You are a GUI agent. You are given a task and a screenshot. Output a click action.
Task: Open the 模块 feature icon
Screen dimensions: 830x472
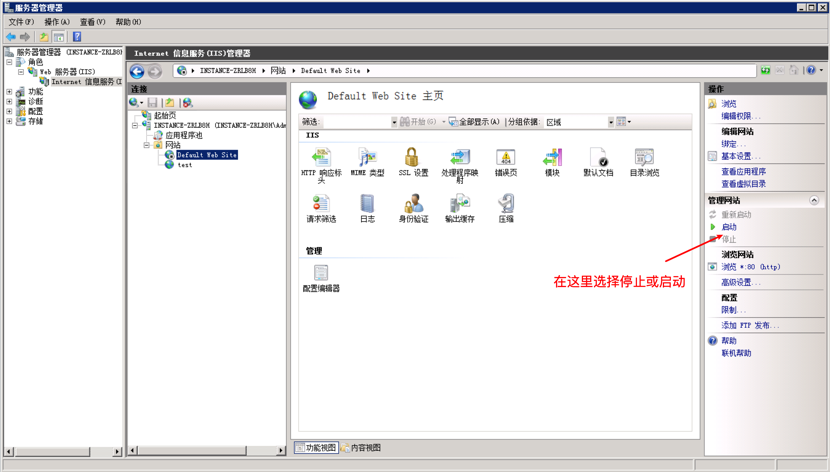tap(552, 157)
